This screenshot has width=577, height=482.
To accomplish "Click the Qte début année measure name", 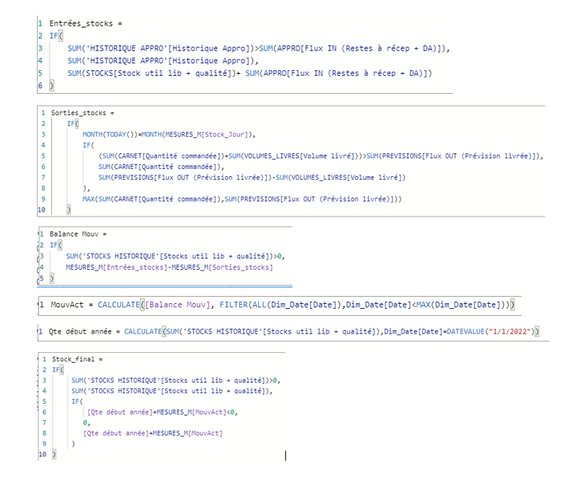I will 80,332.
